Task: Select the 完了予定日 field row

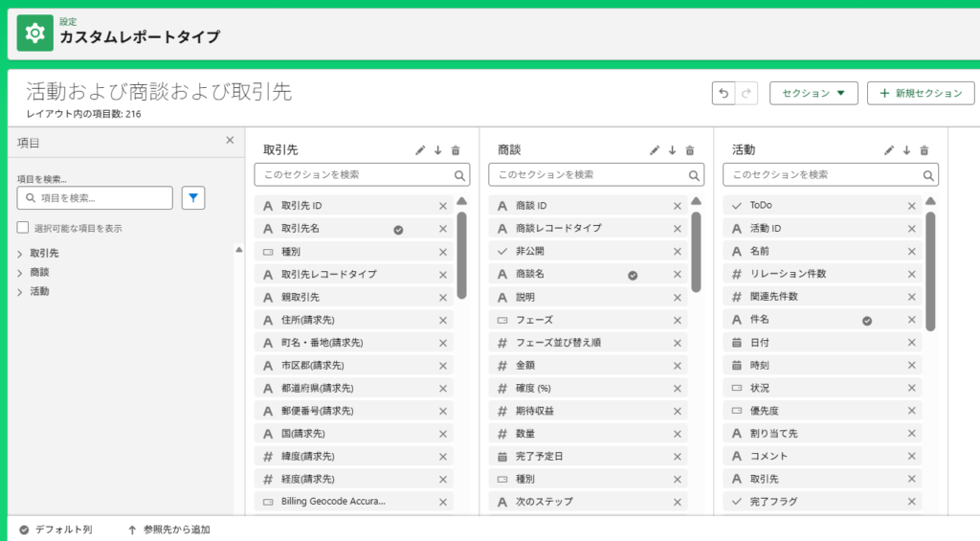Action: (589, 457)
